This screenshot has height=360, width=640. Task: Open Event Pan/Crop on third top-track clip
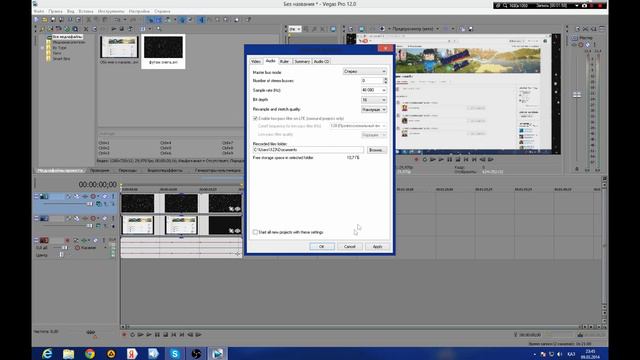tap(231, 209)
